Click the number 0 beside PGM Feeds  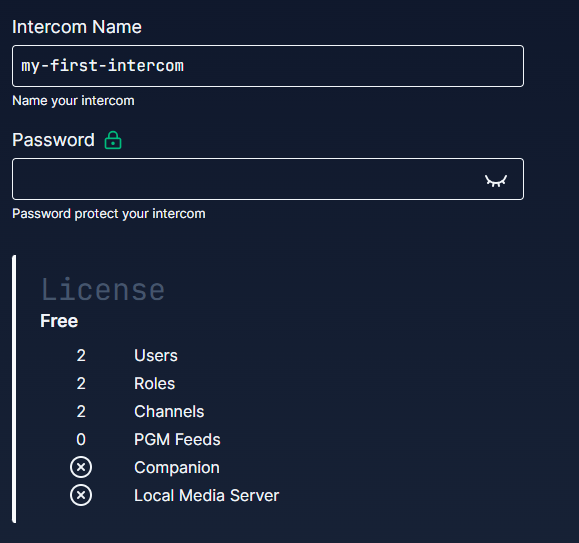coord(81,440)
